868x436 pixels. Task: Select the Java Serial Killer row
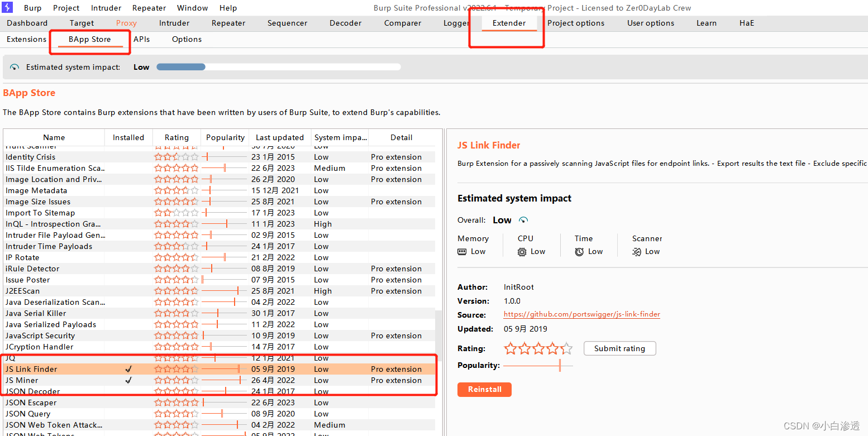(x=219, y=313)
